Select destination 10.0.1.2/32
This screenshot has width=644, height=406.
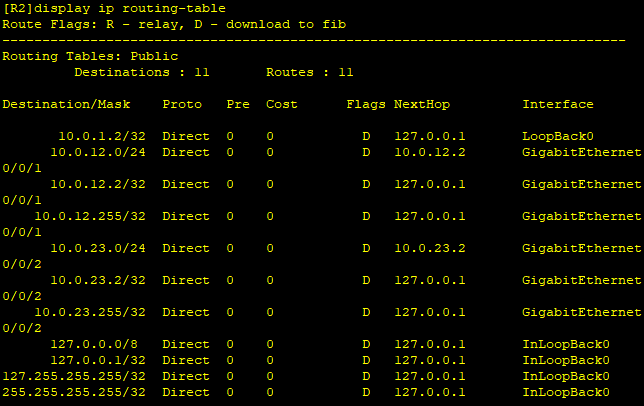coord(102,136)
